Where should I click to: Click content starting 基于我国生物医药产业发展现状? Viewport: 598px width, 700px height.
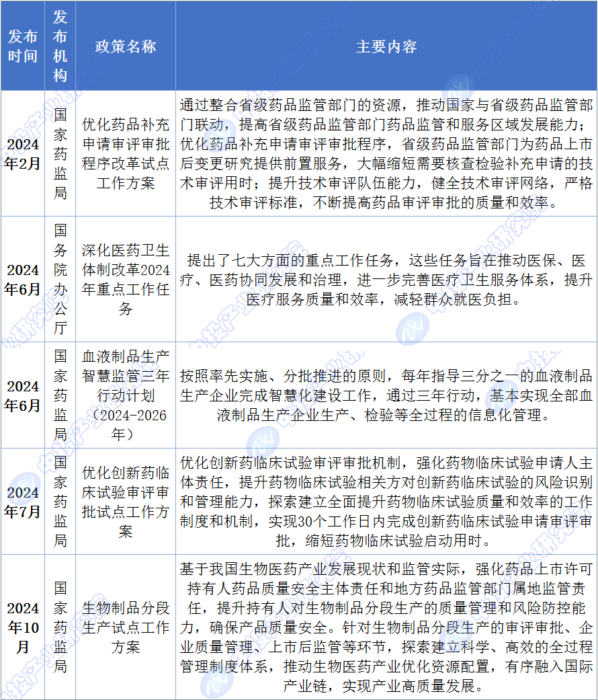click(x=386, y=627)
